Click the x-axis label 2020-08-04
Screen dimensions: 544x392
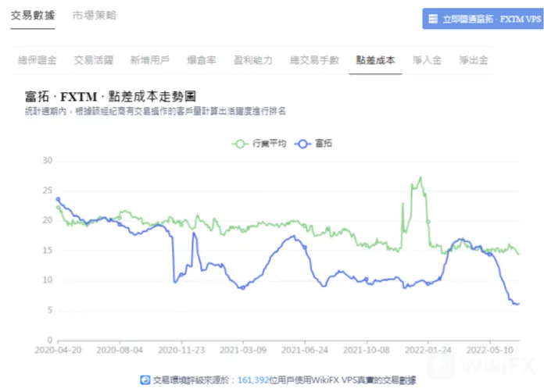(120, 350)
